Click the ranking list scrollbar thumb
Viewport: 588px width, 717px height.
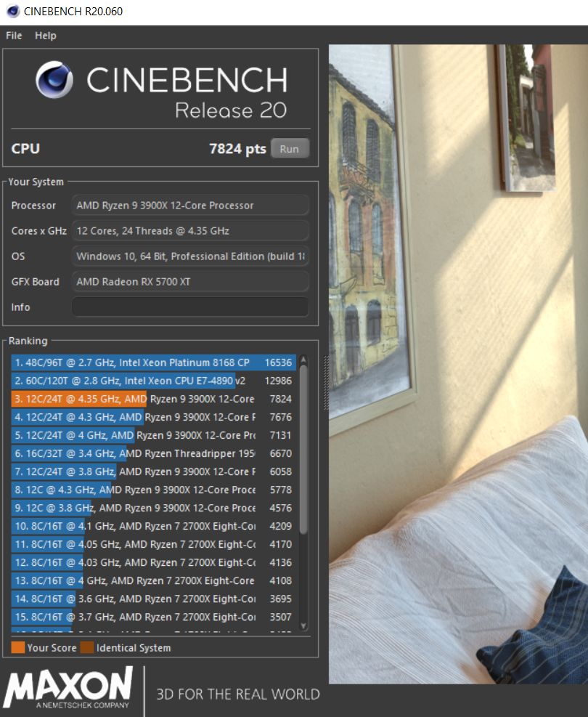[303, 450]
